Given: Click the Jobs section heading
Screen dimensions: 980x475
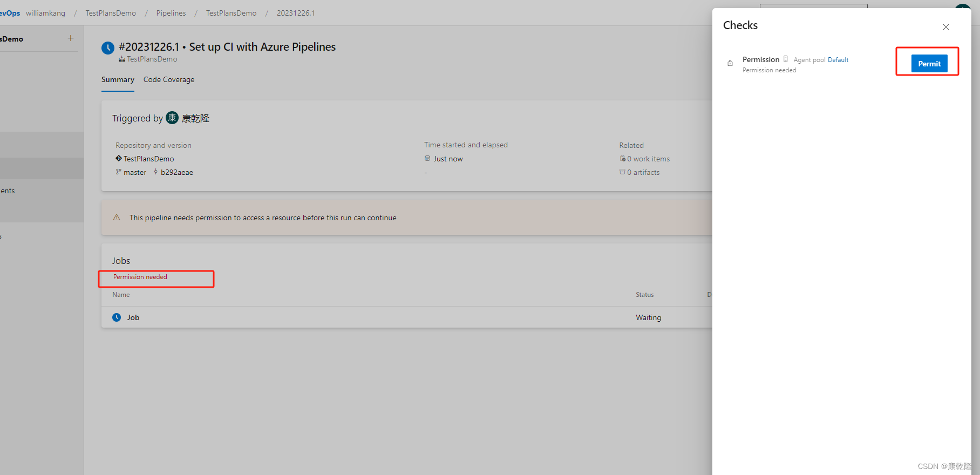Looking at the screenshot, I should click(121, 261).
